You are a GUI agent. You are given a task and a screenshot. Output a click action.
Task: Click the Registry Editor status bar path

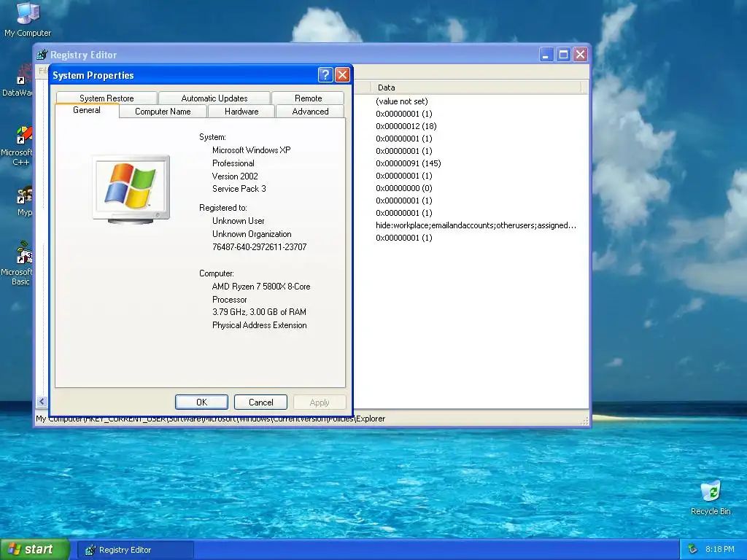point(211,419)
